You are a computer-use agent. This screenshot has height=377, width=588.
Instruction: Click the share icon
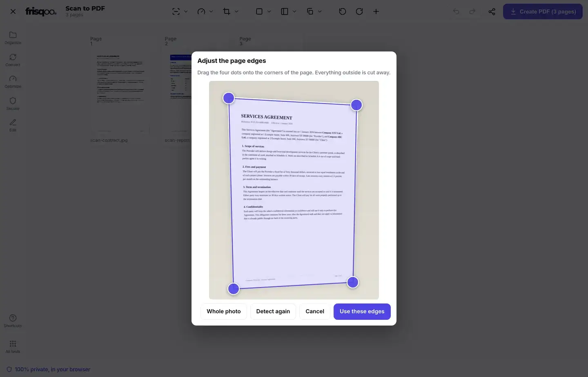pos(492,11)
